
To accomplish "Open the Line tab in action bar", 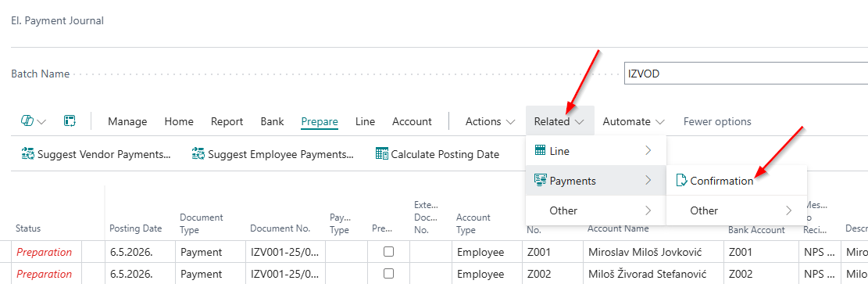I will pyautogui.click(x=365, y=121).
